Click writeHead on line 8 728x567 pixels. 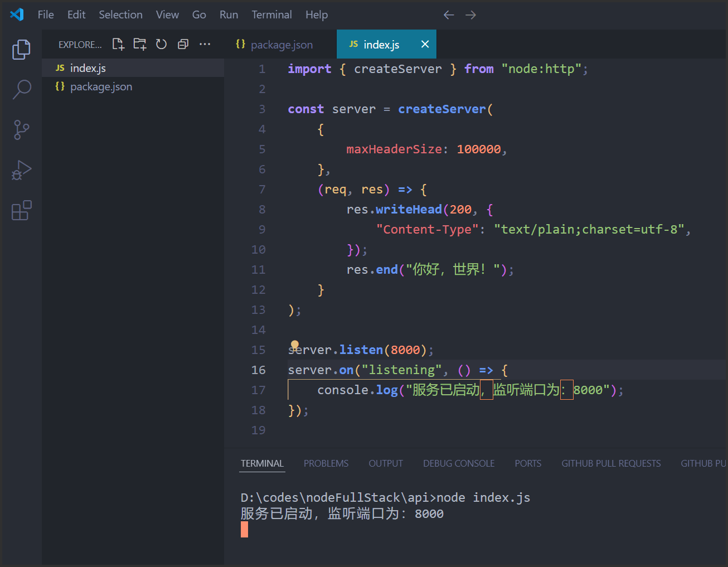(x=409, y=209)
